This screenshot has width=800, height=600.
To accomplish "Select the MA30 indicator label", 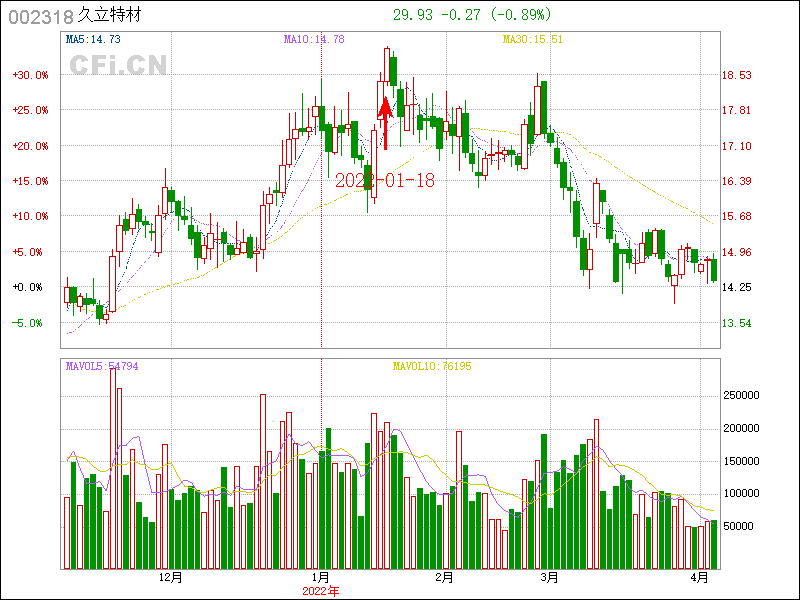I will pyautogui.click(x=533, y=39).
